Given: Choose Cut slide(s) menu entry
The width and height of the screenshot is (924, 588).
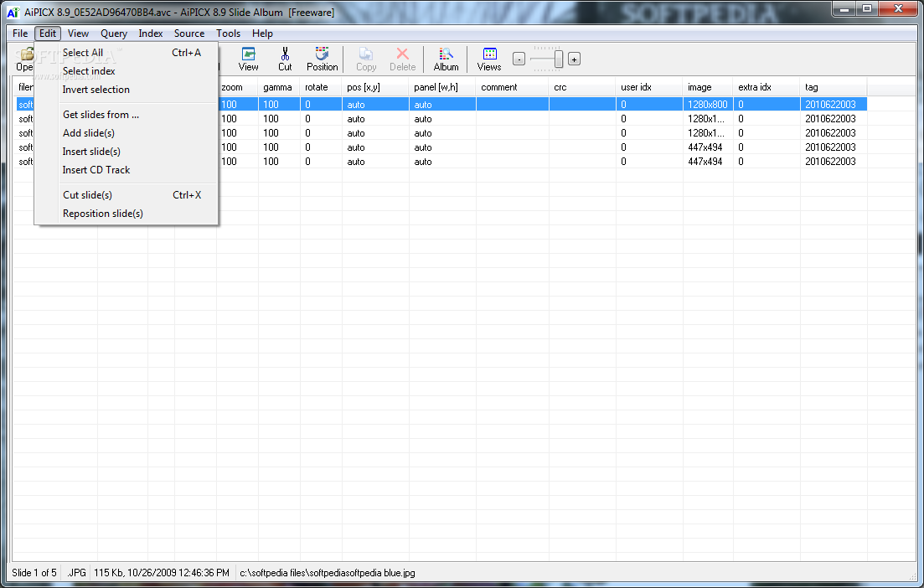Looking at the screenshot, I should click(x=126, y=195).
